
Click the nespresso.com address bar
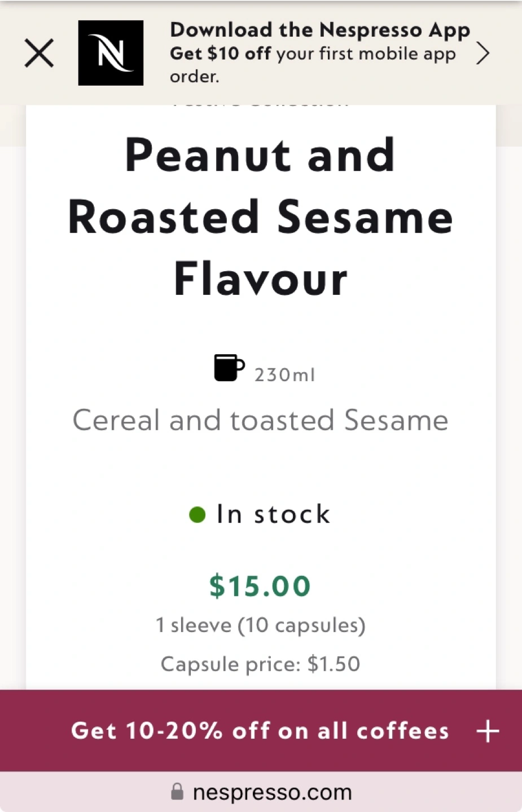(272, 792)
